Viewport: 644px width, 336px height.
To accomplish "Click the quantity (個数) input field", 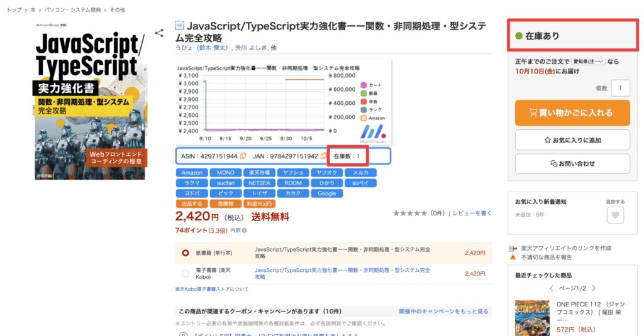I will (x=620, y=88).
